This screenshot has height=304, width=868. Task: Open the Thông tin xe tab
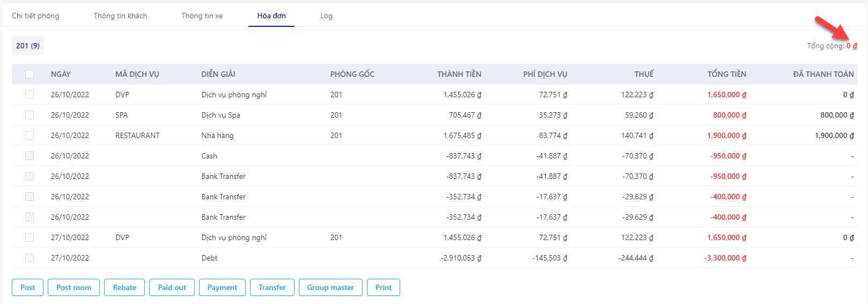(x=202, y=16)
